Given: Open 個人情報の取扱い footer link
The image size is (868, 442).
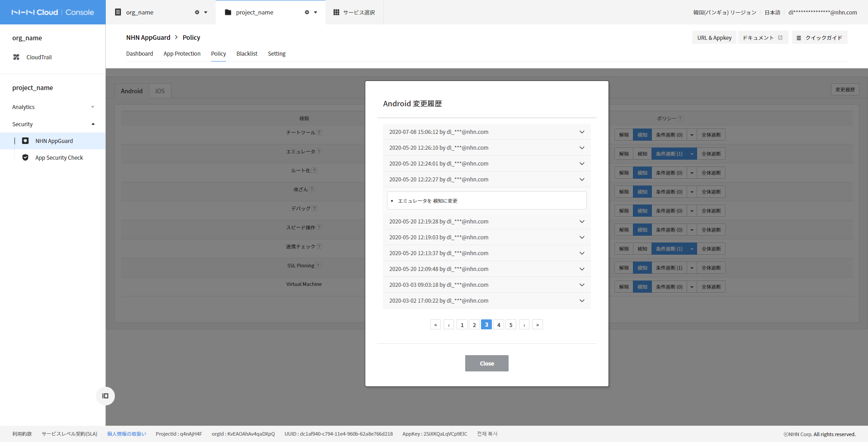Looking at the screenshot, I should 127,434.
